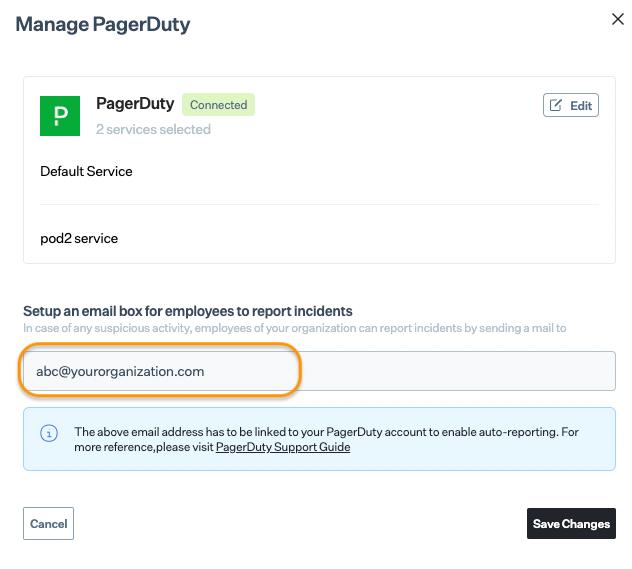Click the Manage PagerDuty heading

103,24
